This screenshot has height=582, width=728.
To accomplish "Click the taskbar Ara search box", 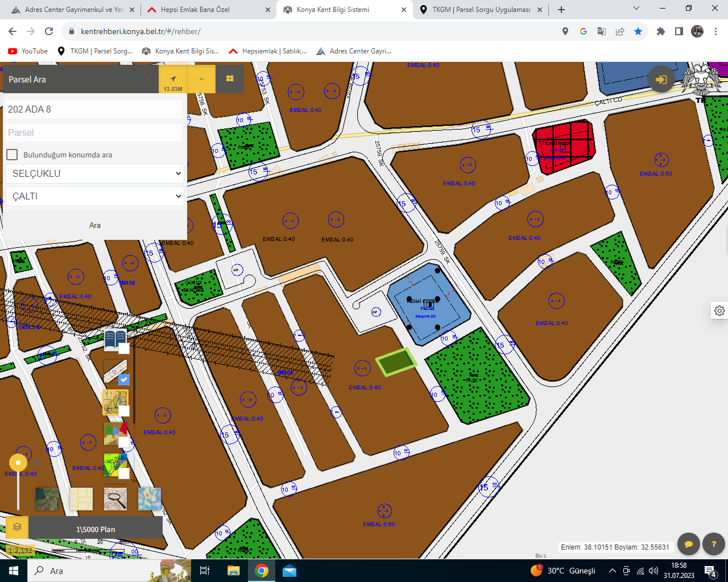I will click(109, 571).
